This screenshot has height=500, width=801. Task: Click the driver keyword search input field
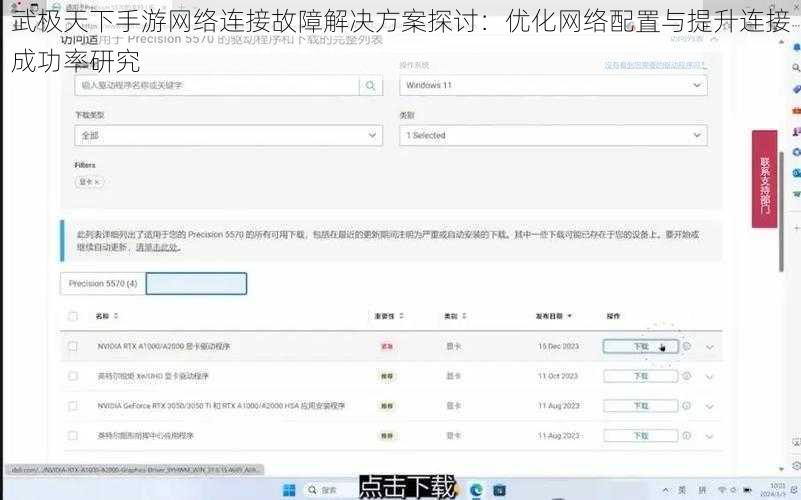[x=217, y=85]
